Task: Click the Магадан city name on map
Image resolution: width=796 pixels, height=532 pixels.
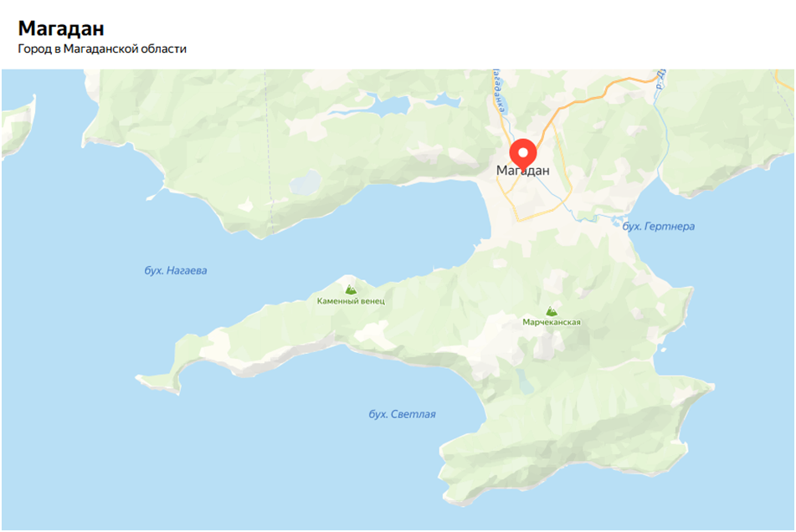Action: (x=523, y=171)
